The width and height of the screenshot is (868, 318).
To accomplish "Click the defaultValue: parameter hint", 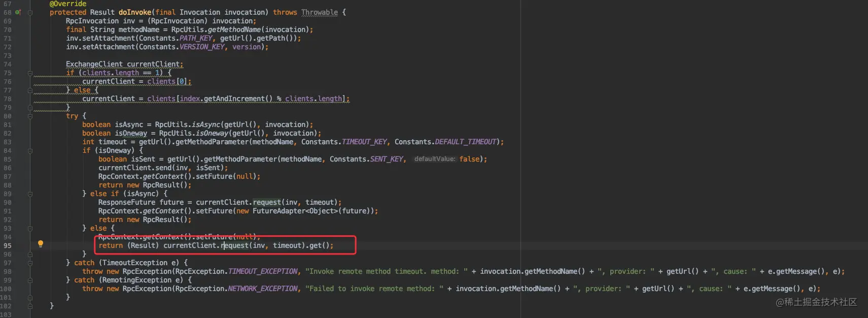I will (x=435, y=159).
